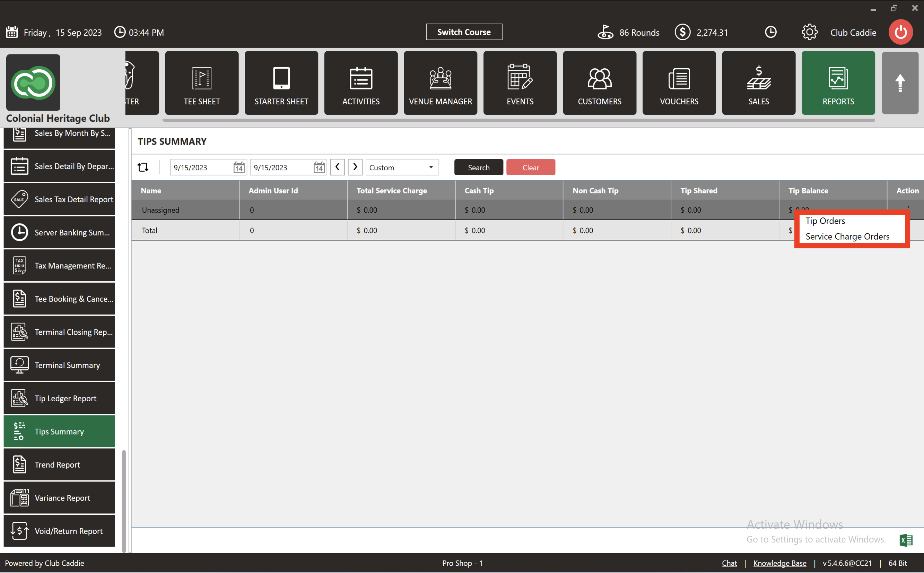Open the Knowledge Base link
Image resolution: width=924 pixels, height=573 pixels.
coord(779,563)
